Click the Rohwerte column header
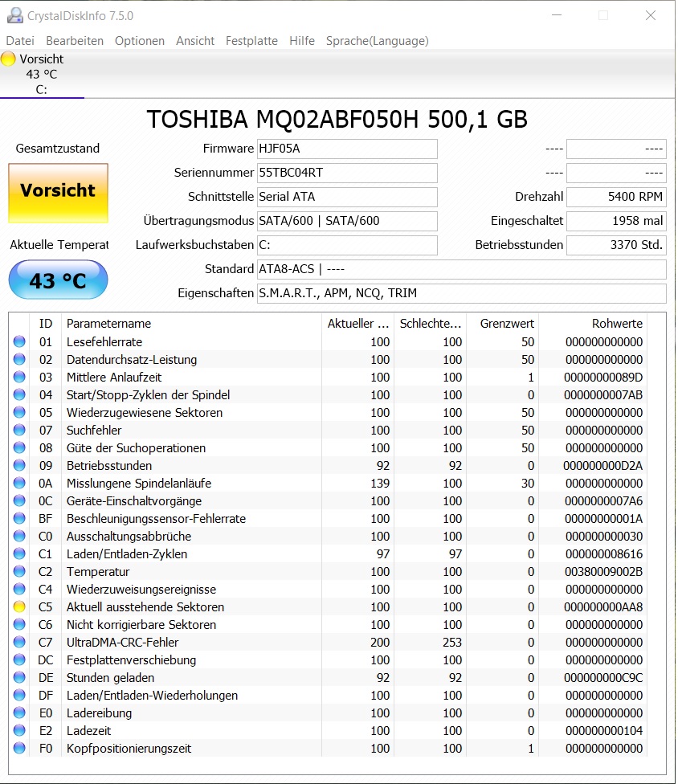The image size is (678, 784). click(593, 324)
